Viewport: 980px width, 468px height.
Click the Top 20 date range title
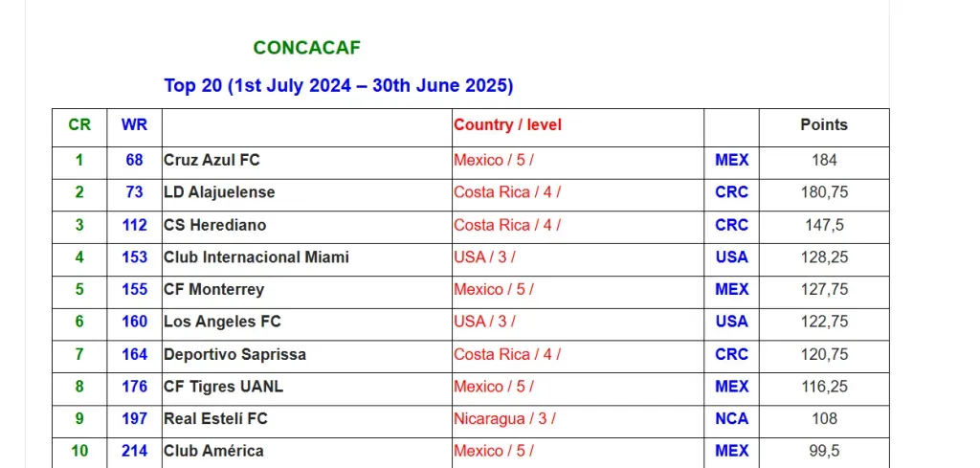338,85
